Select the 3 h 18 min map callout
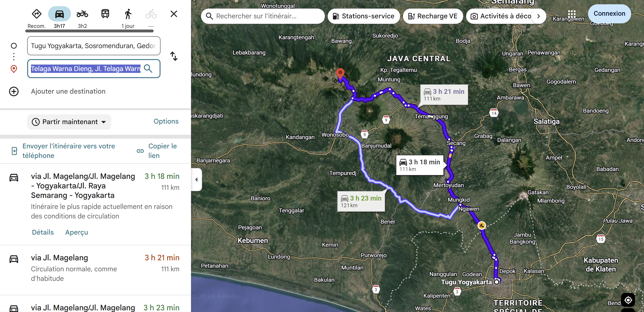 pyautogui.click(x=420, y=165)
